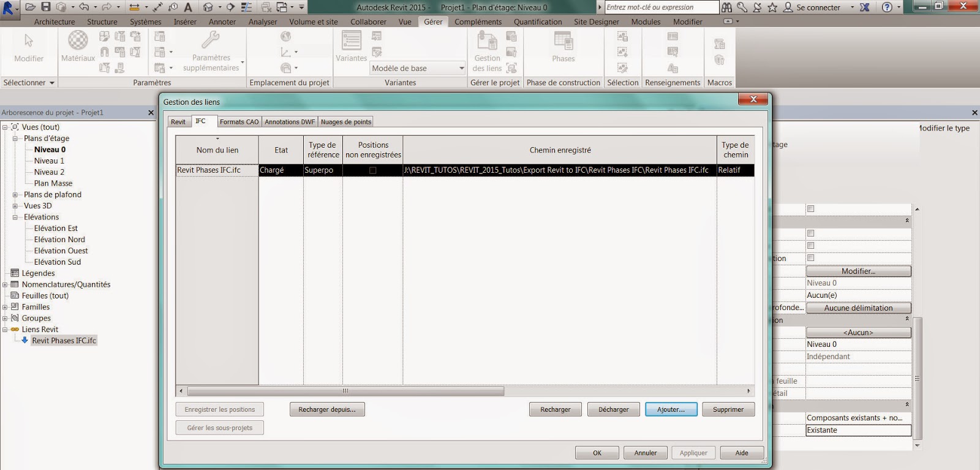This screenshot has height=470, width=980.
Task: Click the Recharger button
Action: point(556,409)
